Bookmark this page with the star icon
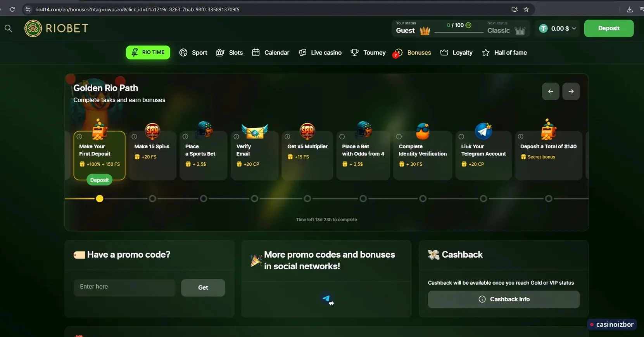Viewport: 644px width, 337px height. tap(526, 9)
